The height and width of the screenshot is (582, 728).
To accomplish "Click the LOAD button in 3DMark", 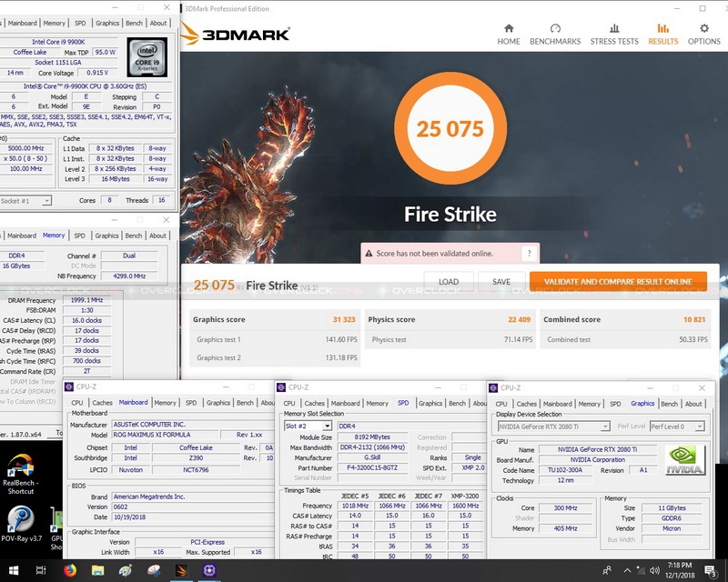I will pyautogui.click(x=449, y=282).
